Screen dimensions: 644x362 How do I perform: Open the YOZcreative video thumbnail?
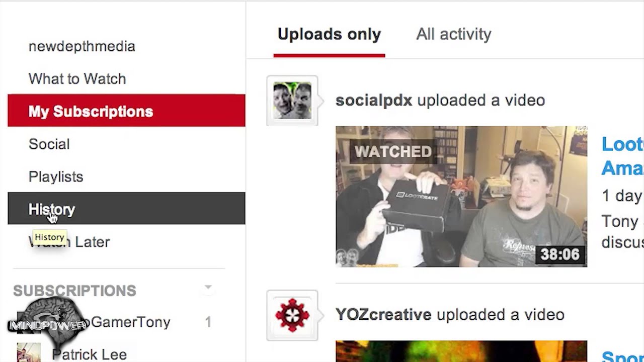click(461, 351)
